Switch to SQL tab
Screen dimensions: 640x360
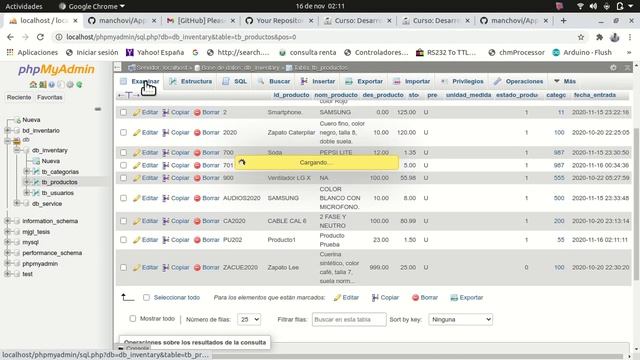click(x=234, y=81)
